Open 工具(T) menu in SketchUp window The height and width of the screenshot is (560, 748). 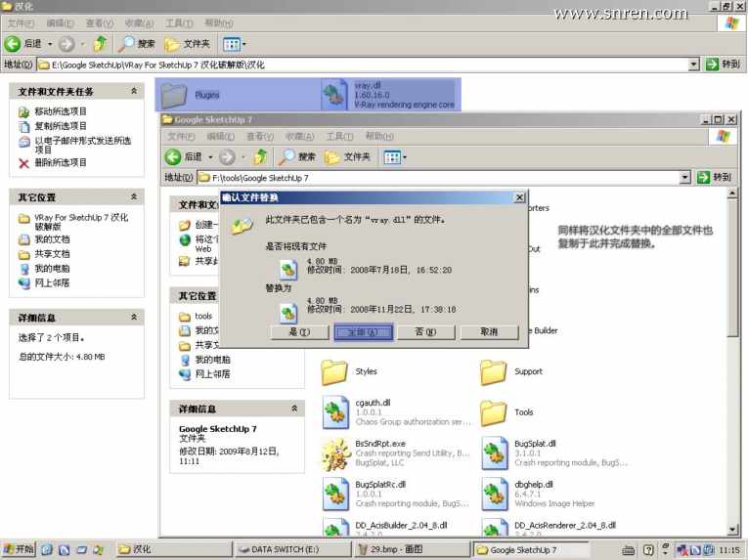[339, 137]
